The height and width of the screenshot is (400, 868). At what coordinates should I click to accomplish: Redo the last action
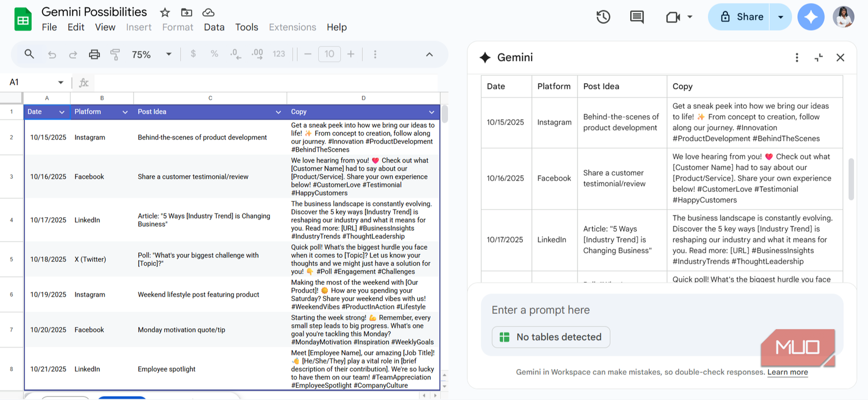pos(73,54)
